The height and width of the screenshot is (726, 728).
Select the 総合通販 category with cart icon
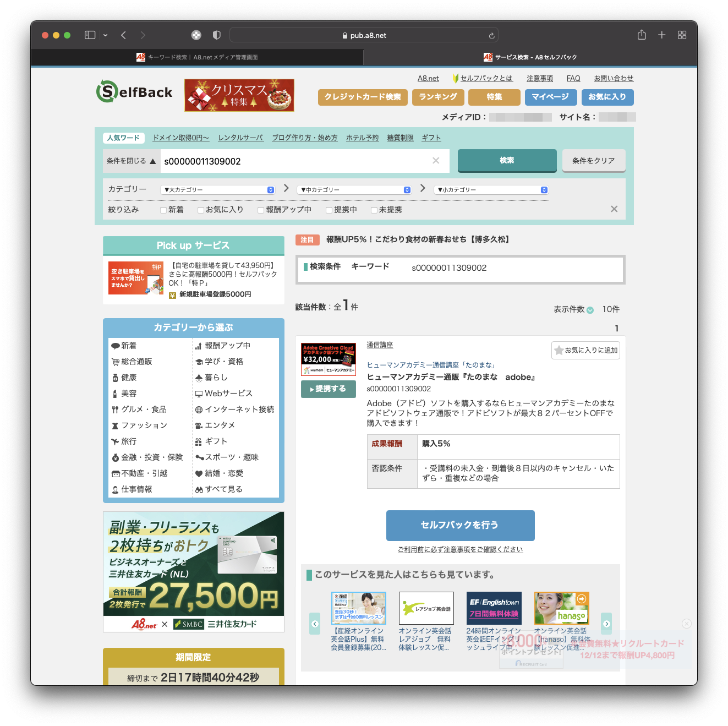(132, 362)
